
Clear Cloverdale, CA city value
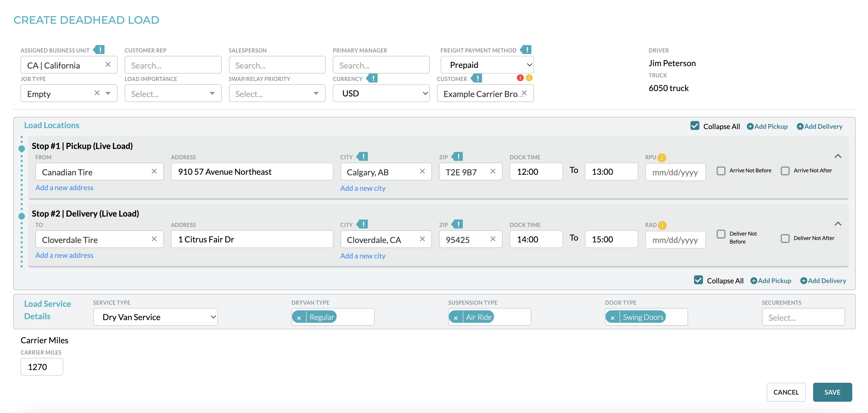(422, 239)
